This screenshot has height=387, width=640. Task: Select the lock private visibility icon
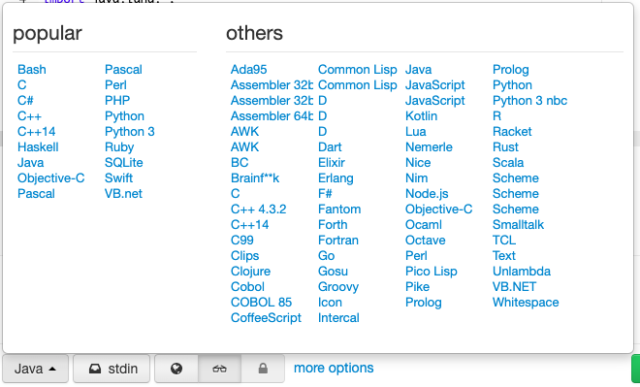(x=263, y=369)
